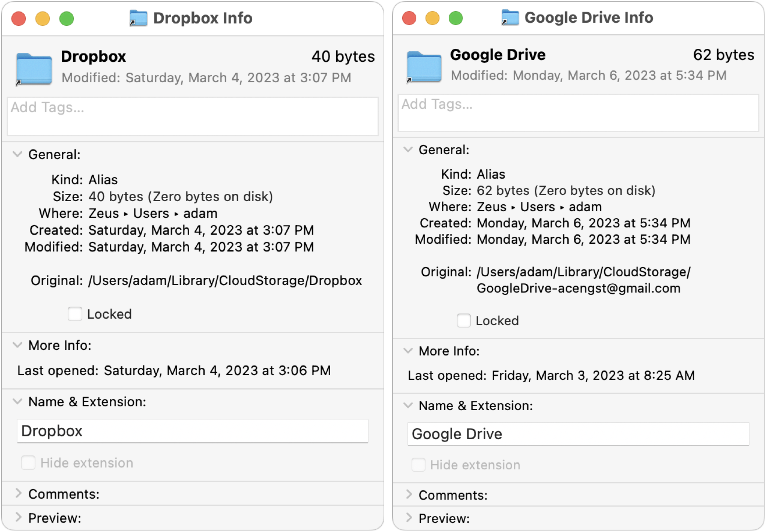Enable Locked checkbox in Google Drive Info
The image size is (766, 532).
463,321
